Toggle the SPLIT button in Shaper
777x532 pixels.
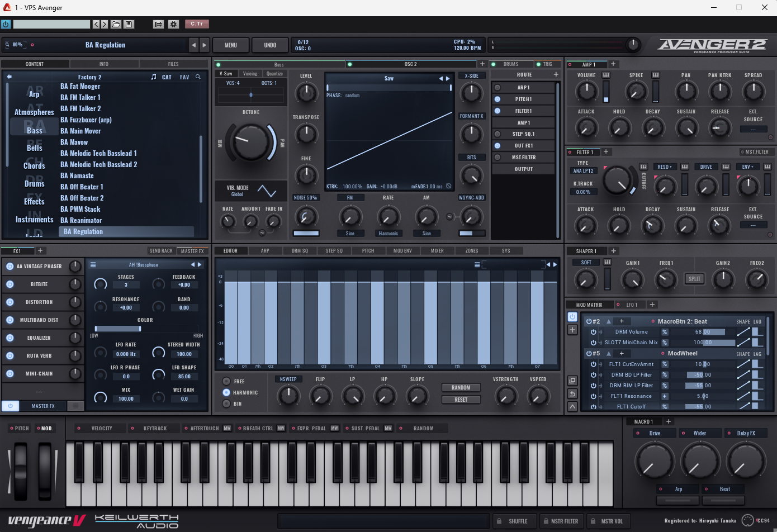pyautogui.click(x=694, y=279)
